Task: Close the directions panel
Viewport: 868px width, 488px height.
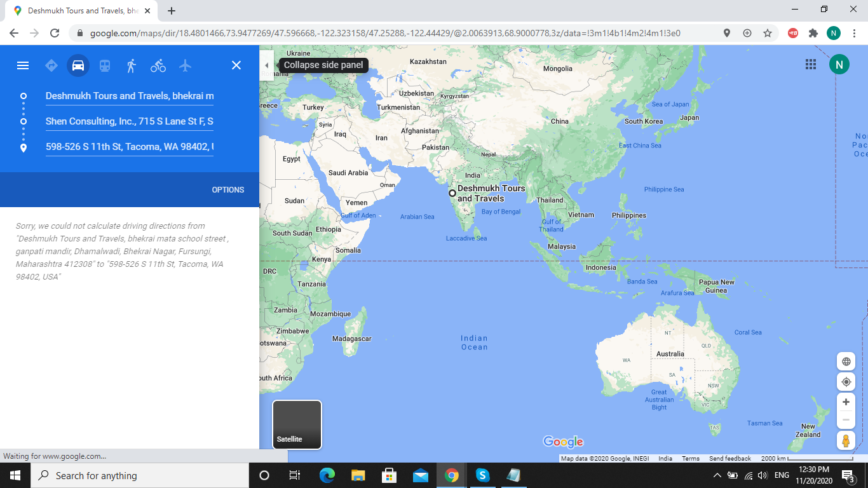Action: point(236,65)
